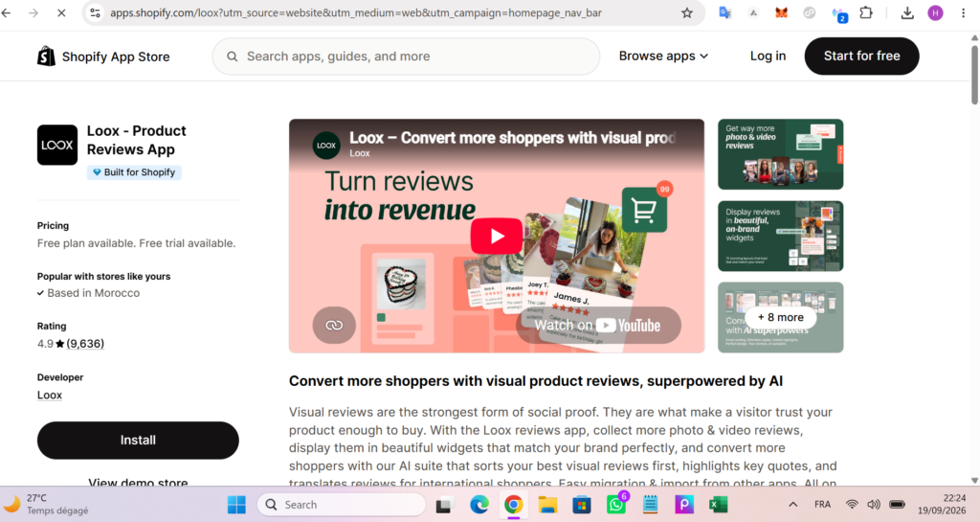Show hidden system tray icons

pyautogui.click(x=793, y=505)
